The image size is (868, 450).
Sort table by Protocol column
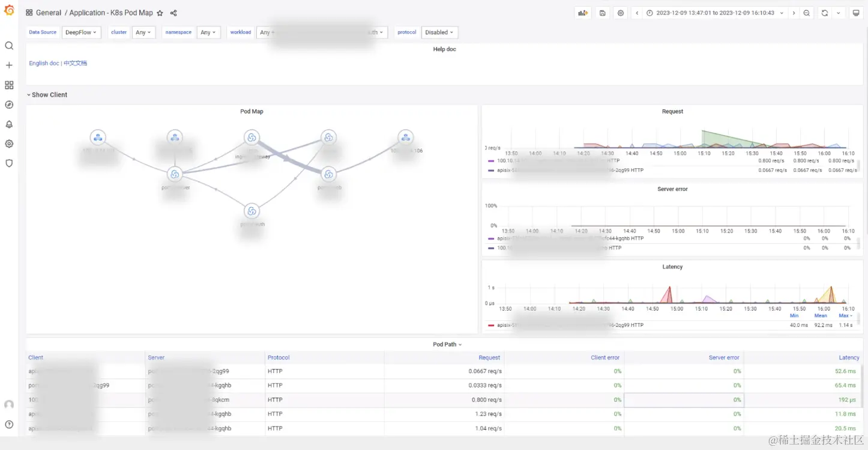click(x=279, y=357)
